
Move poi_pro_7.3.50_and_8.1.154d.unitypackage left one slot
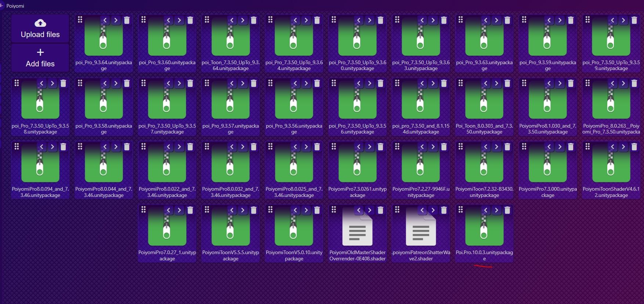click(x=422, y=84)
